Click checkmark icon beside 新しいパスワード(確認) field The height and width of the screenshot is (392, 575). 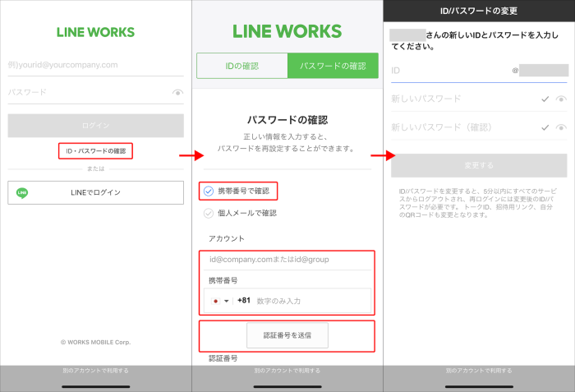(x=545, y=127)
